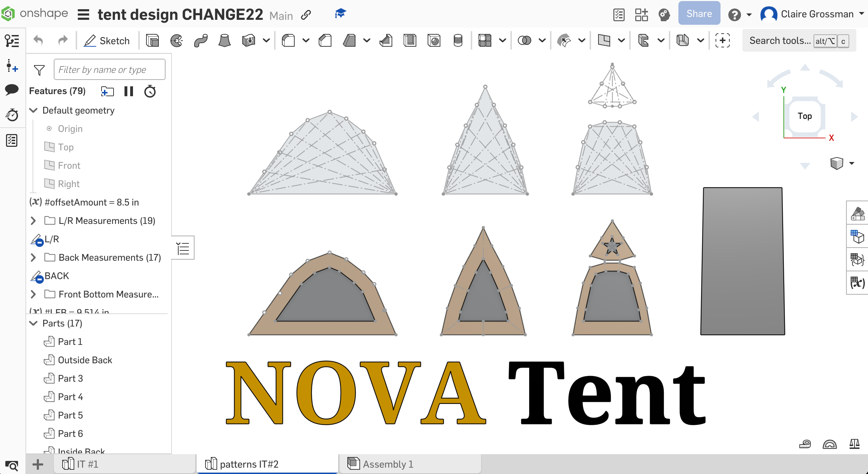Select the Chamfer tool icon

325,41
